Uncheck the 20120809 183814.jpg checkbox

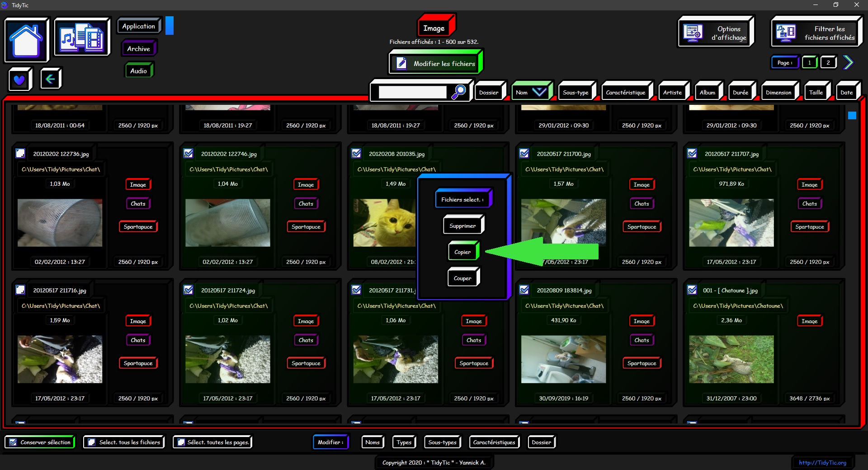[x=524, y=290]
